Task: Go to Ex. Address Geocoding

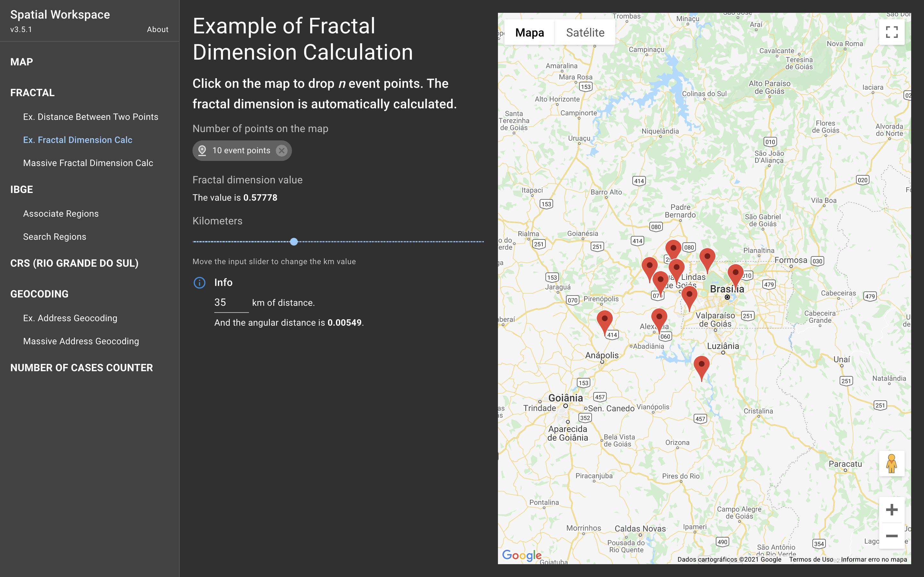Action: pos(70,318)
